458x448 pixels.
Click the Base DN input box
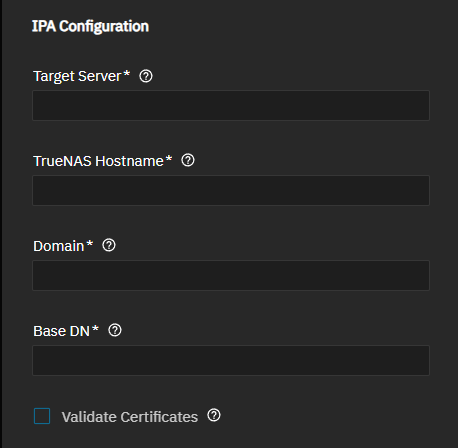click(x=231, y=360)
